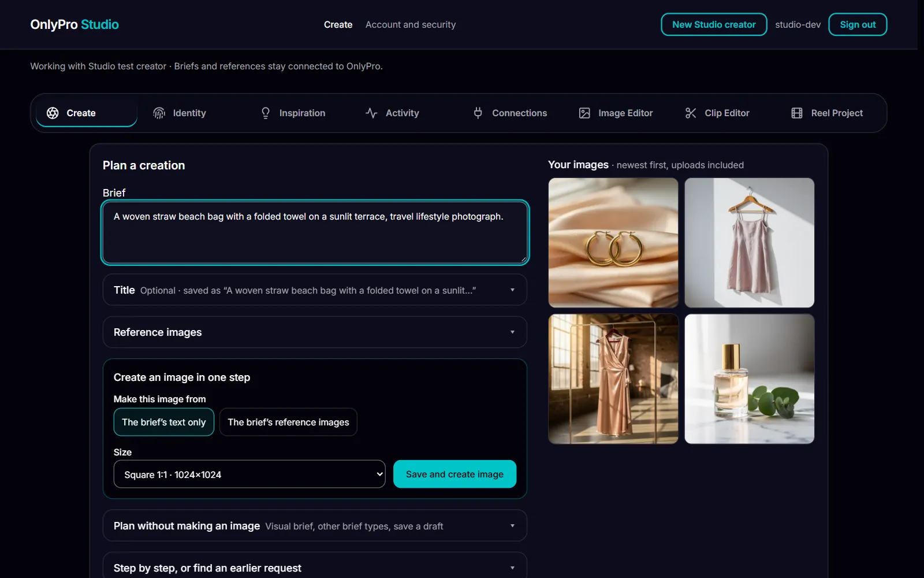Open the pink slip dress on hanger thumbnail
The width and height of the screenshot is (924, 578).
pos(750,243)
